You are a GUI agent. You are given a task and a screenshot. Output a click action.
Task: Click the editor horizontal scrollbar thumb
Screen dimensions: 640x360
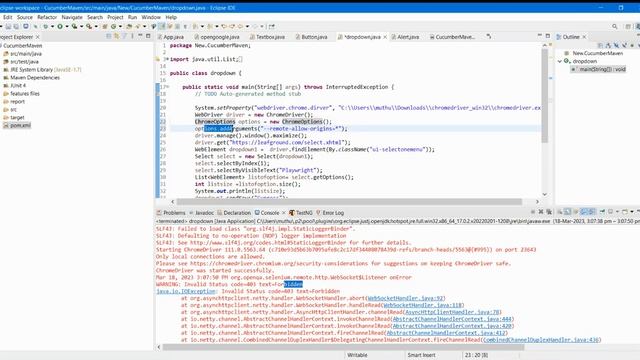click(349, 202)
